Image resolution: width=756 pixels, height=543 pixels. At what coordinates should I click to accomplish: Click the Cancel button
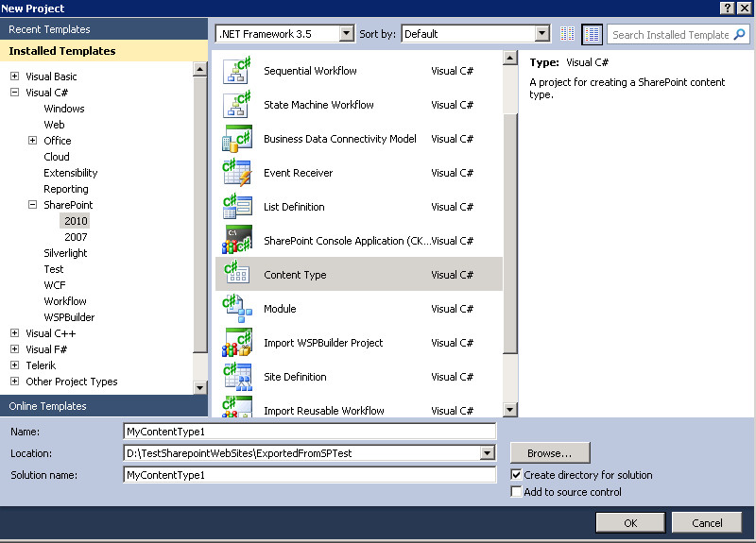click(707, 523)
